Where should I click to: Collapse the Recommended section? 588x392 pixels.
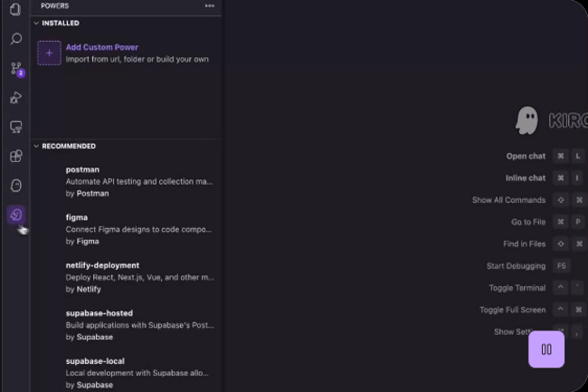click(x=36, y=146)
